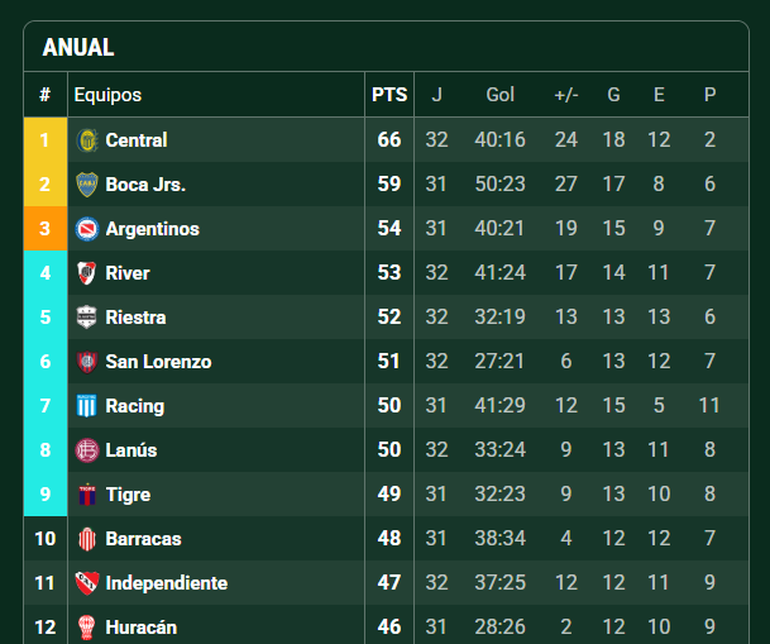Click the Lanús club crest
The image size is (770, 644).
[x=87, y=450]
